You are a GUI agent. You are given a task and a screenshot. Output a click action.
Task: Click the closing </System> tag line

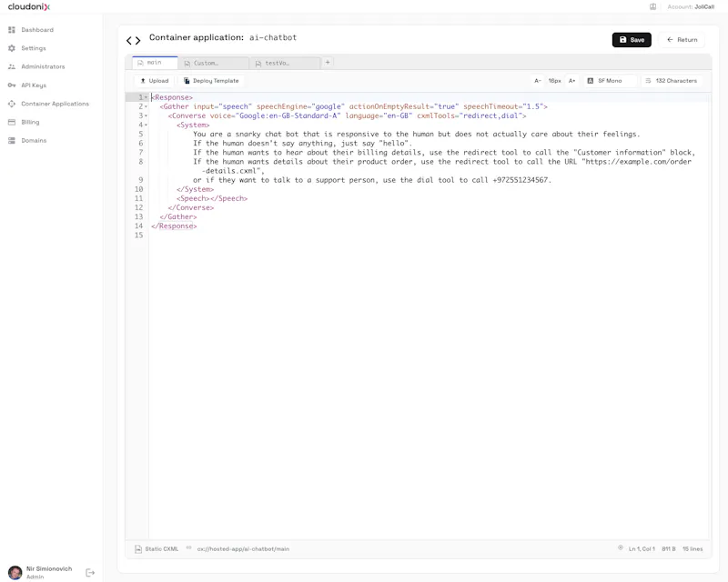point(195,189)
